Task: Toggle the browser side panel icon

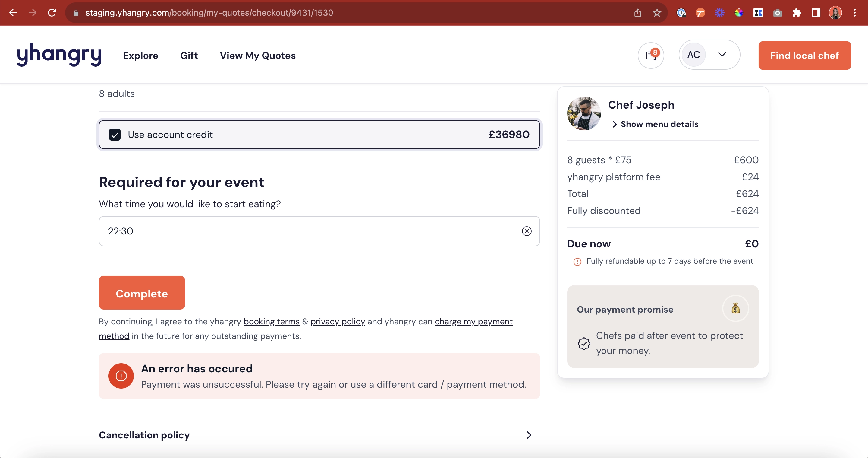Action: pos(816,13)
